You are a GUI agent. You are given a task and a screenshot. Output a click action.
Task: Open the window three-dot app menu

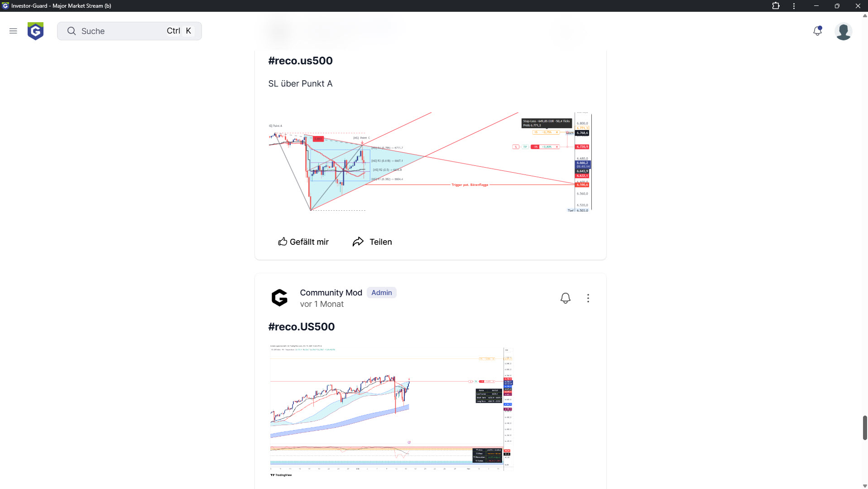coord(794,6)
